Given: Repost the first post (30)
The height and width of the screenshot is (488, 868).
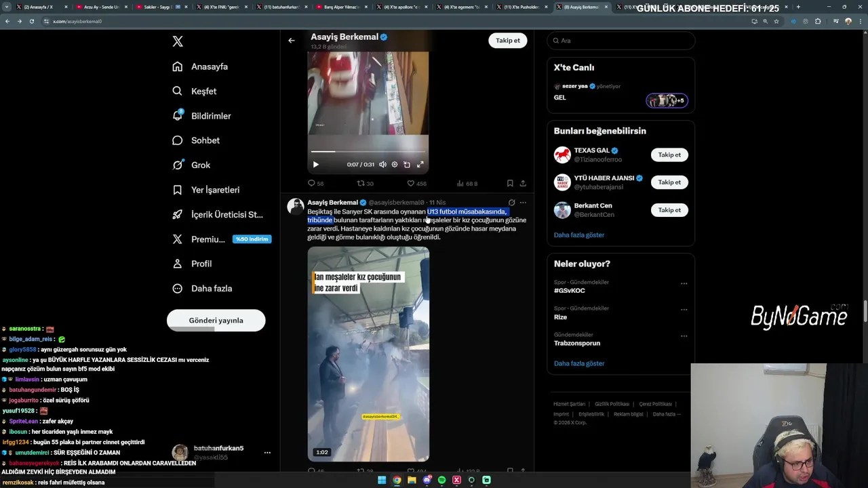Looking at the screenshot, I should (x=366, y=184).
